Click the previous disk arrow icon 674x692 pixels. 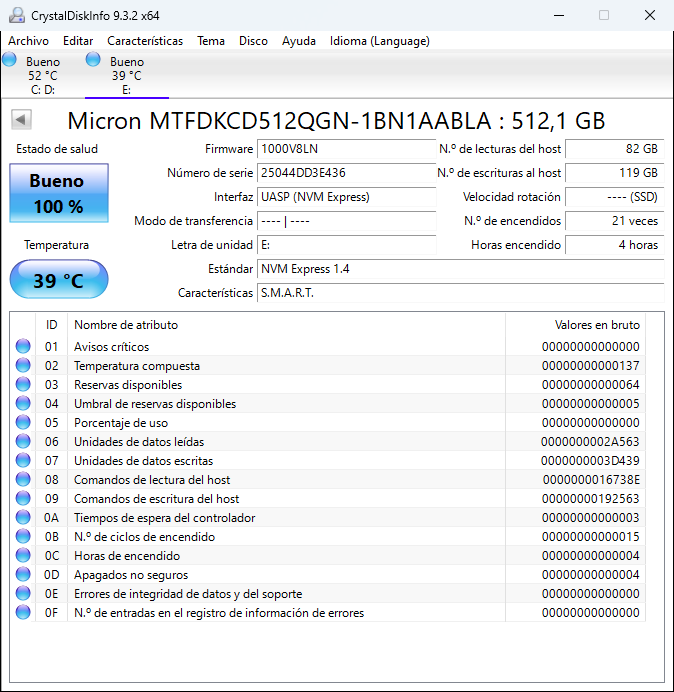(21, 120)
